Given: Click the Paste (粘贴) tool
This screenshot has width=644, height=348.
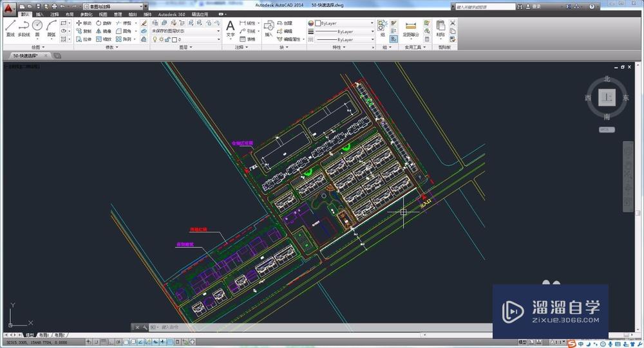Looking at the screenshot, I should (440, 29).
